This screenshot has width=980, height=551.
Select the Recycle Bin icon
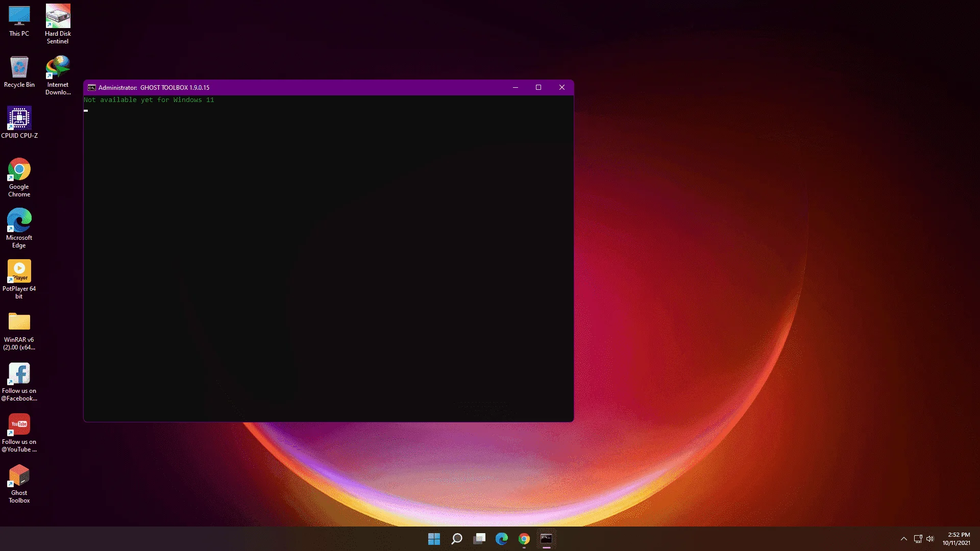click(19, 72)
